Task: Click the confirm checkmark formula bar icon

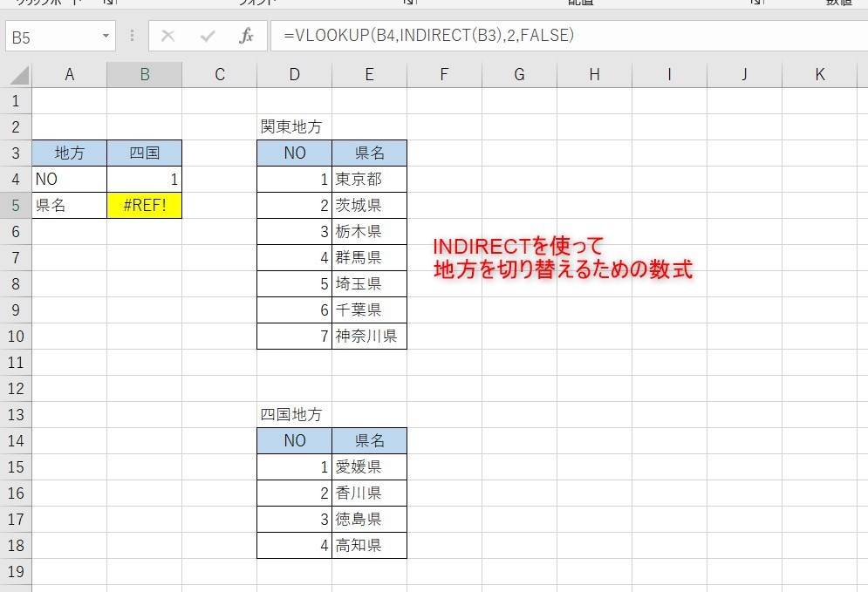Action: 208,36
